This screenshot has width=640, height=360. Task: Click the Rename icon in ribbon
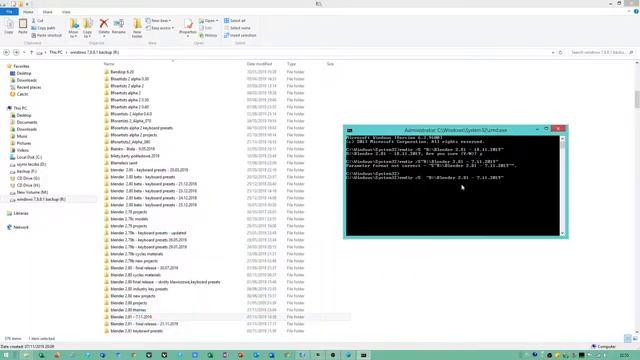(x=119, y=27)
